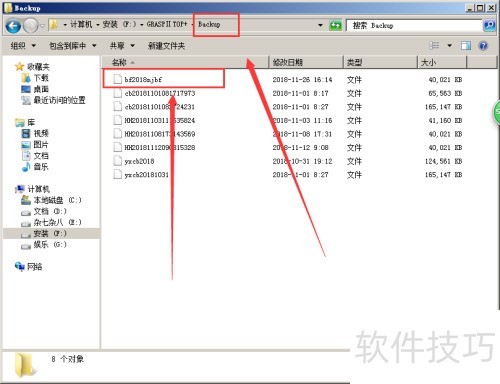Open the 视频 library
Image resolution: width=500 pixels, height=384 pixels.
pos(41,133)
